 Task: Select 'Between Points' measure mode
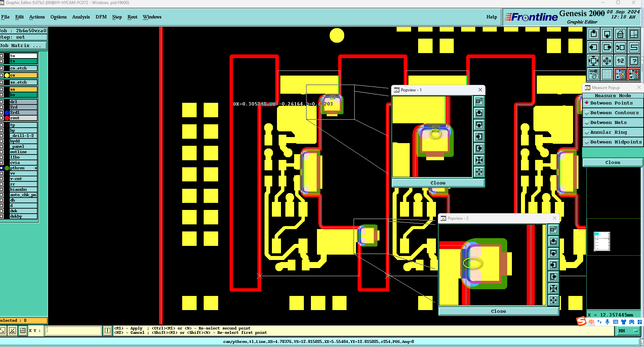(613, 103)
